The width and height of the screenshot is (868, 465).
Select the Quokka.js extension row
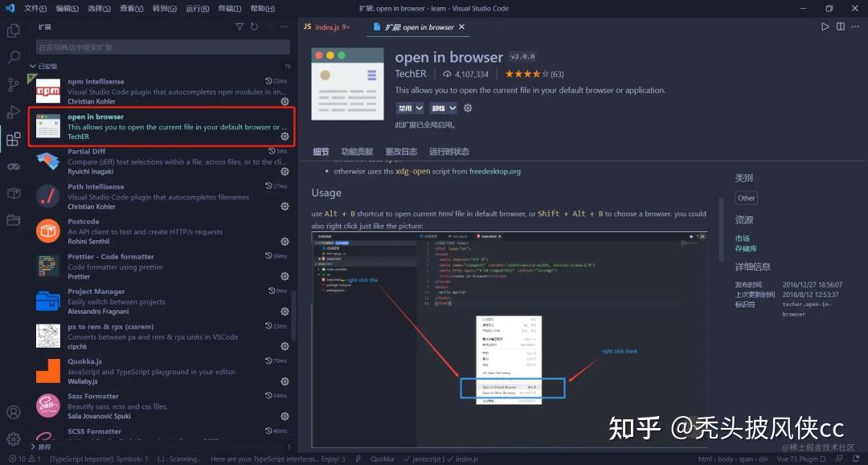pyautogui.click(x=162, y=371)
